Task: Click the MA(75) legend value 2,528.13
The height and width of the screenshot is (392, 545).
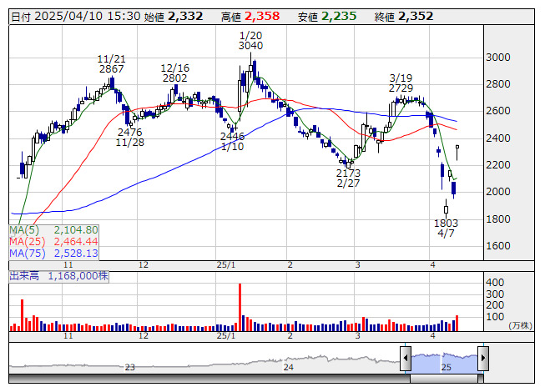Action: (x=76, y=253)
